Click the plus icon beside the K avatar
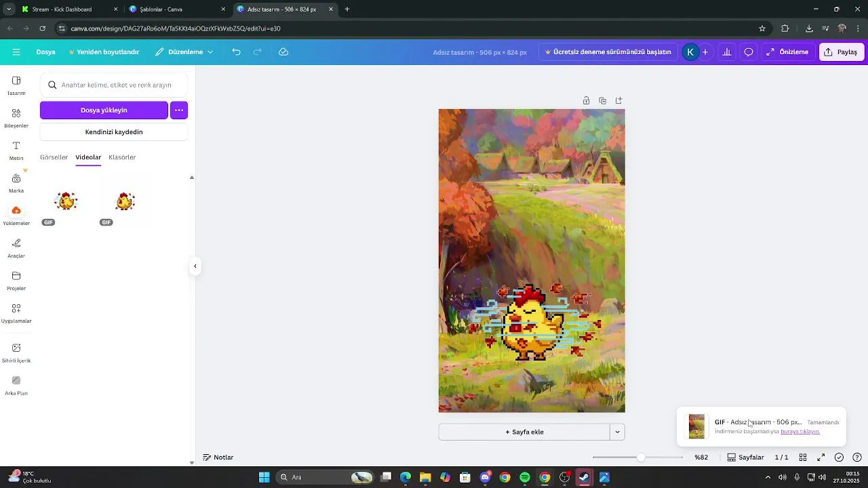The width and height of the screenshot is (868, 488). click(705, 52)
